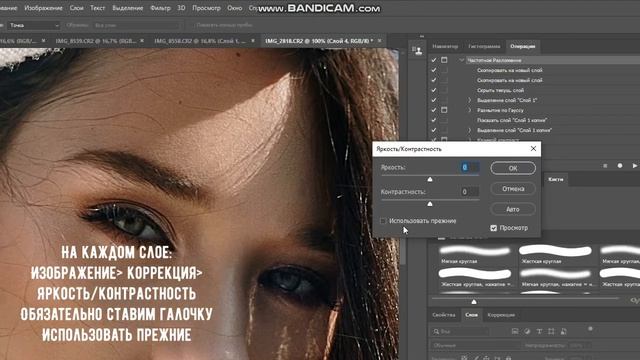
Task: Turn layer filtering on or off
Action: coord(590,329)
